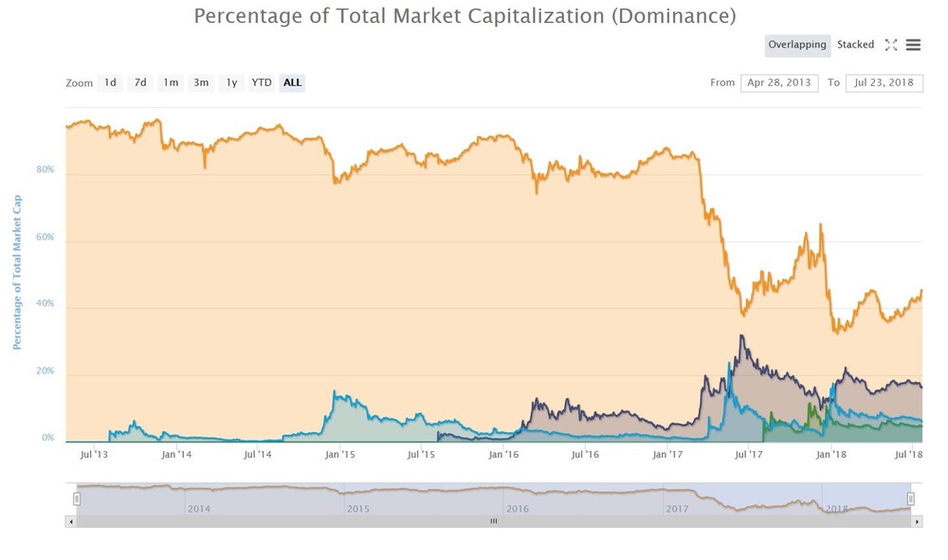
Task: Grab the right navigator range handle
Action: [x=910, y=499]
